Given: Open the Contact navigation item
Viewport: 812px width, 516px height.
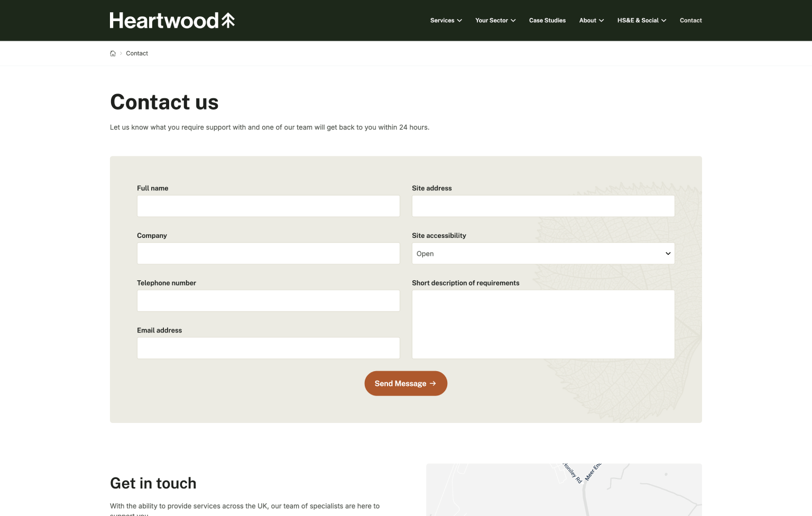Looking at the screenshot, I should coord(690,21).
